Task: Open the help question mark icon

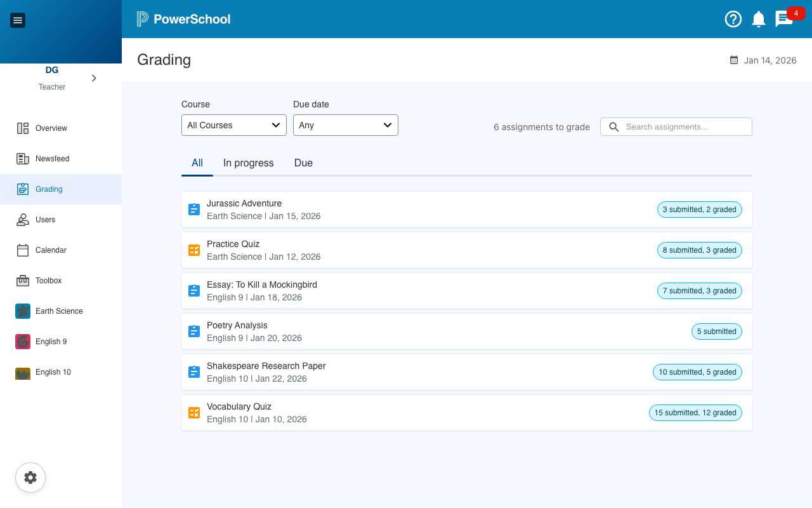Action: [733, 19]
